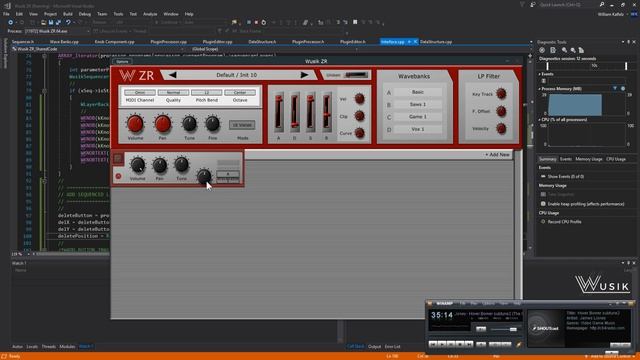Click the Winamp lightning bolt icon
Viewport: 640px width, 360px height.
click(519, 344)
